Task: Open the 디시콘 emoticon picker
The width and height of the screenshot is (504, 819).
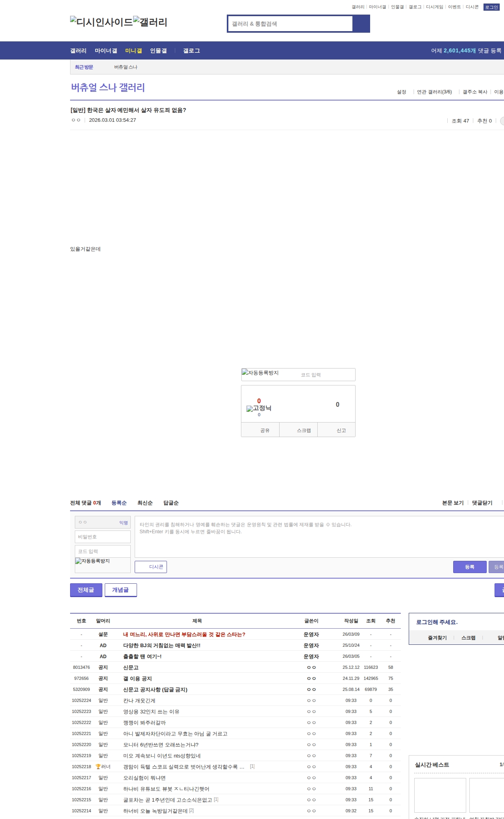Action: [151, 567]
